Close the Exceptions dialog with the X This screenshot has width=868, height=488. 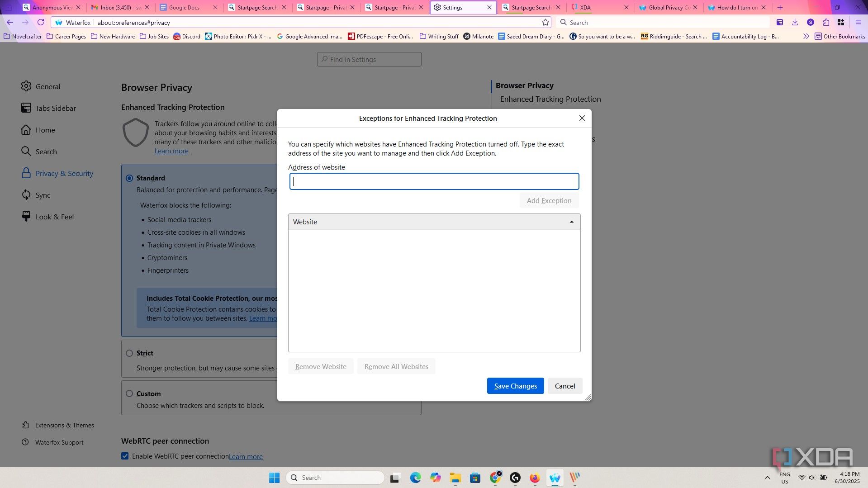[582, 118]
